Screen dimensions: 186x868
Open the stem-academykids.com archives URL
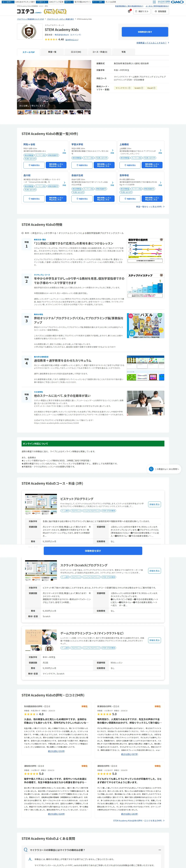click(56, 423)
